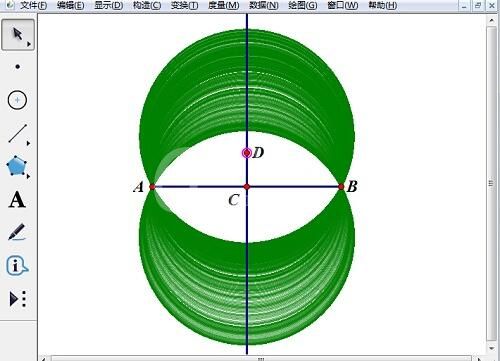Viewport: 500px width, 361px height.
Task: Open the 绘图(G) menu
Action: [x=302, y=5]
